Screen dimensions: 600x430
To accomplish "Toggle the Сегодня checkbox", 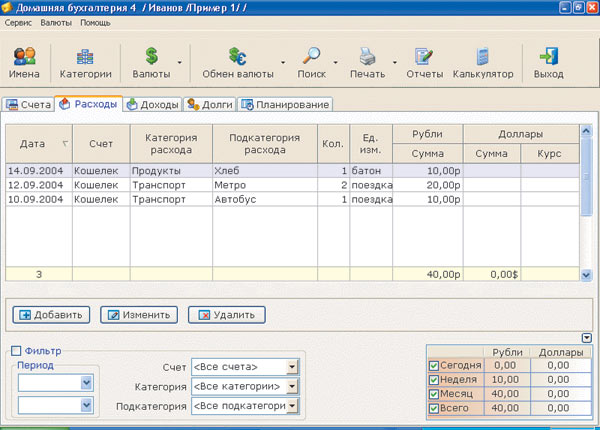I will (x=434, y=366).
